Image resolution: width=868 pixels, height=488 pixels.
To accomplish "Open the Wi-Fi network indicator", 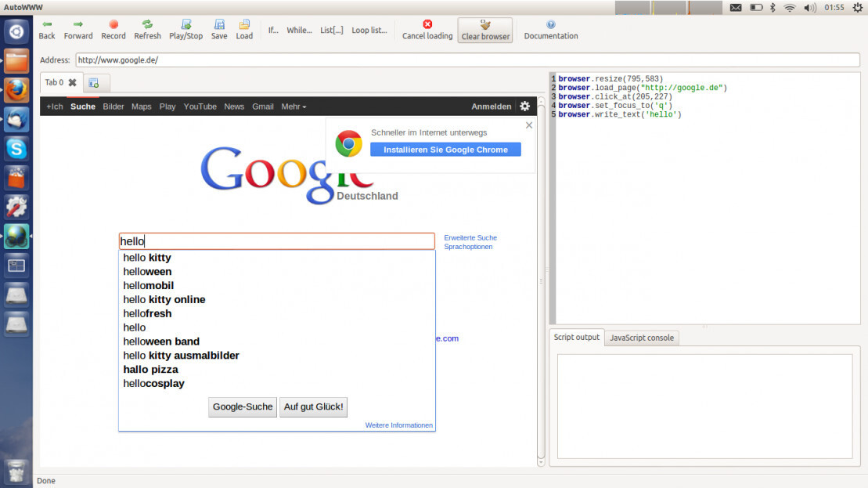I will pos(790,7).
